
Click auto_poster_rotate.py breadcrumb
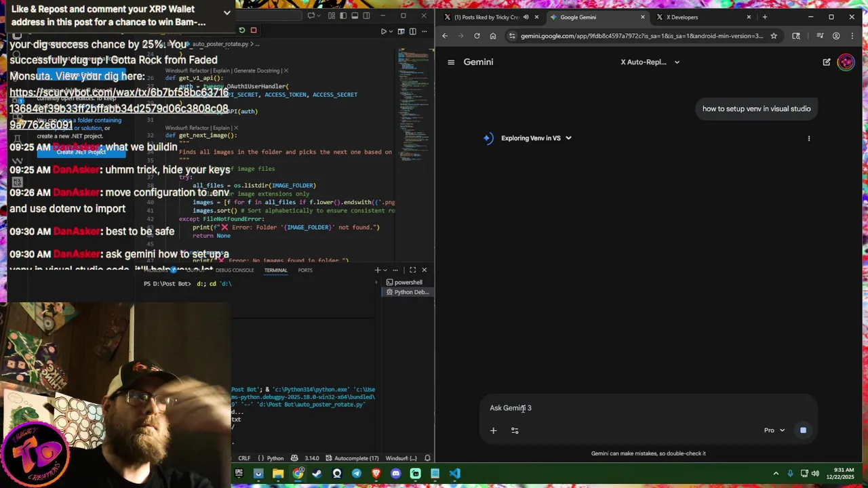(x=220, y=44)
